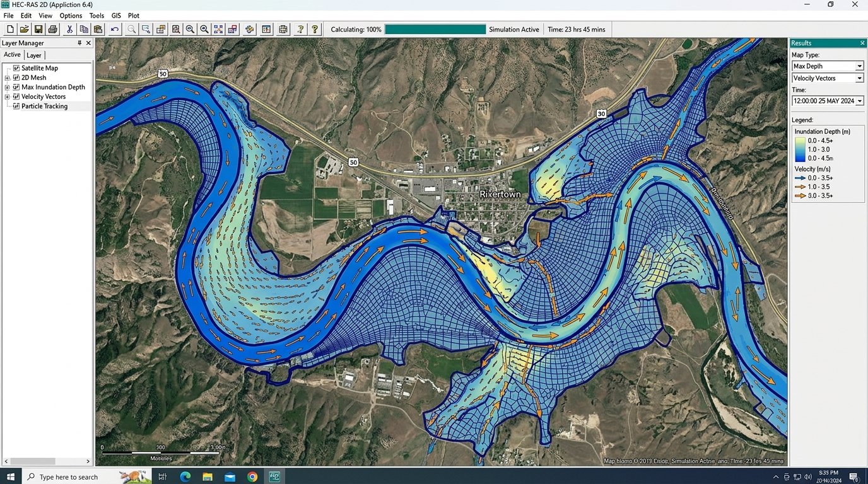Open File Explorer from the taskbar
This screenshot has width=868, height=484.
(208, 477)
